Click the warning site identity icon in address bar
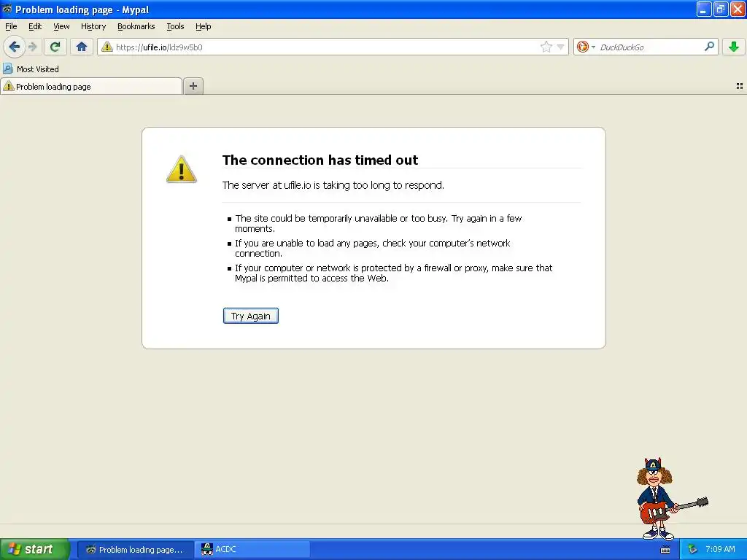This screenshot has height=560, width=747. pyautogui.click(x=107, y=47)
